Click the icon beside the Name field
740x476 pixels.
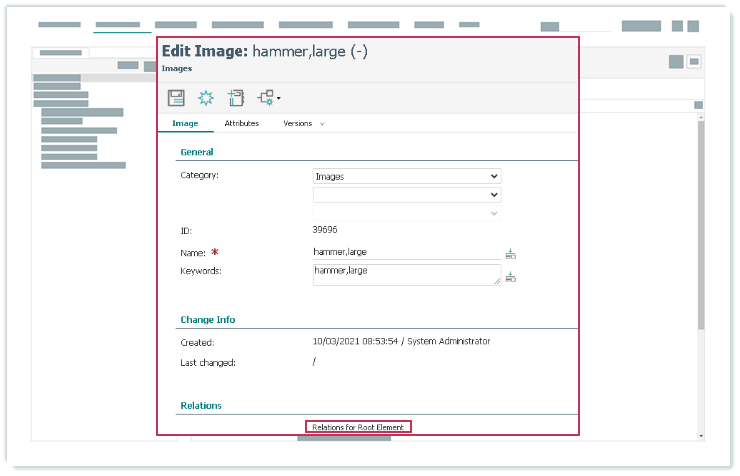pos(511,254)
